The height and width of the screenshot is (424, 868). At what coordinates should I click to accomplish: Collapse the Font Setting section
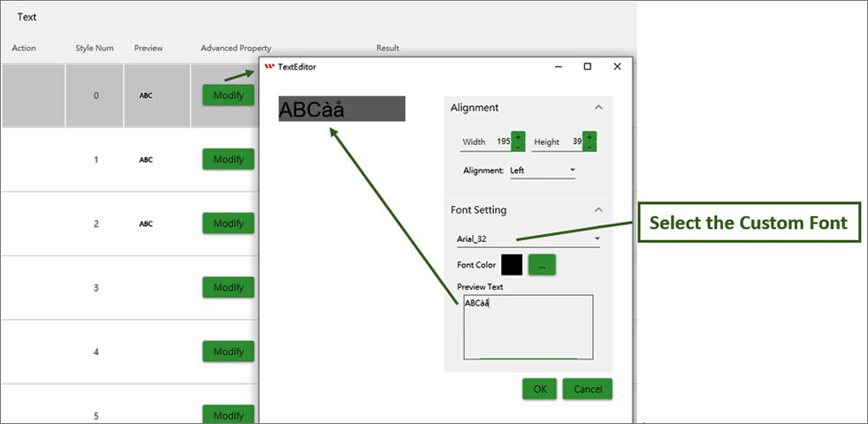point(598,209)
